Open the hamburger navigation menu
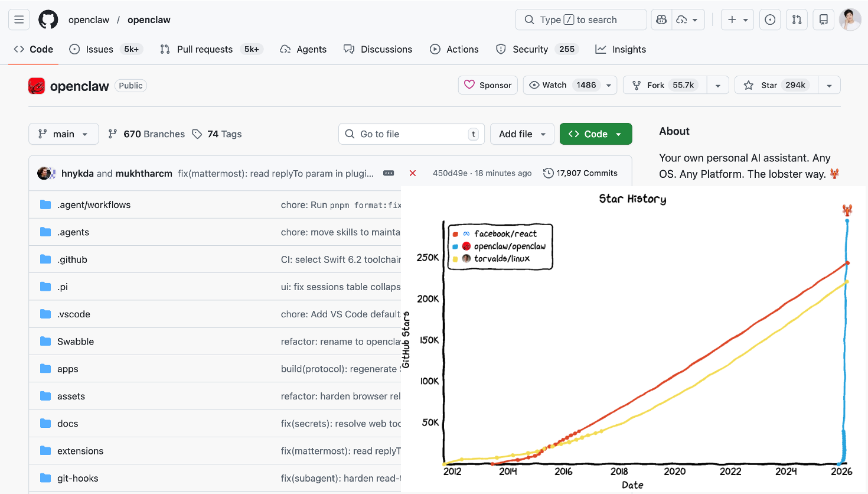The width and height of the screenshot is (868, 494). pyautogui.click(x=19, y=19)
